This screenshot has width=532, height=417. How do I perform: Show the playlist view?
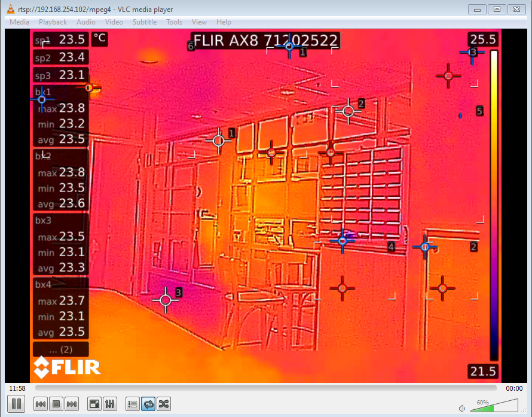click(132, 404)
